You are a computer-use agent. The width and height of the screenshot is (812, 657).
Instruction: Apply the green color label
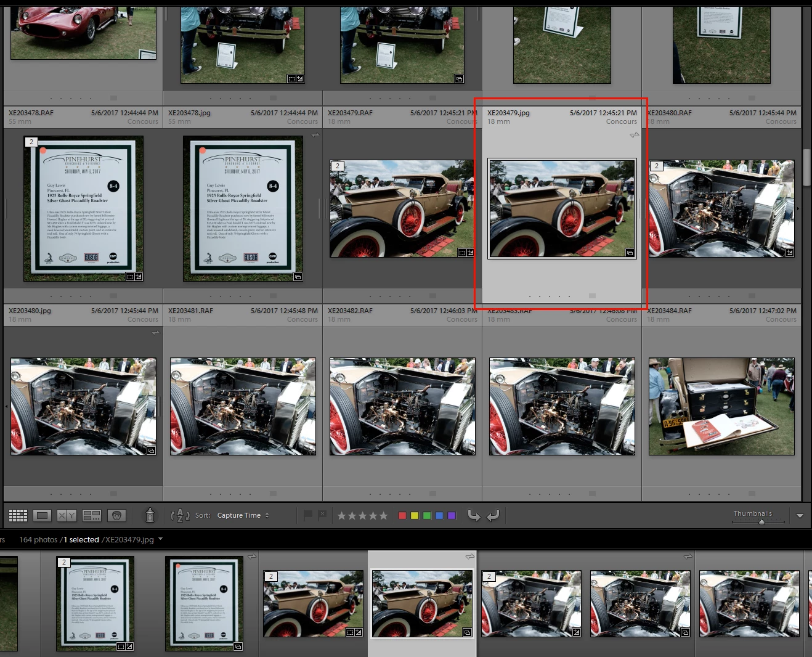(x=427, y=516)
